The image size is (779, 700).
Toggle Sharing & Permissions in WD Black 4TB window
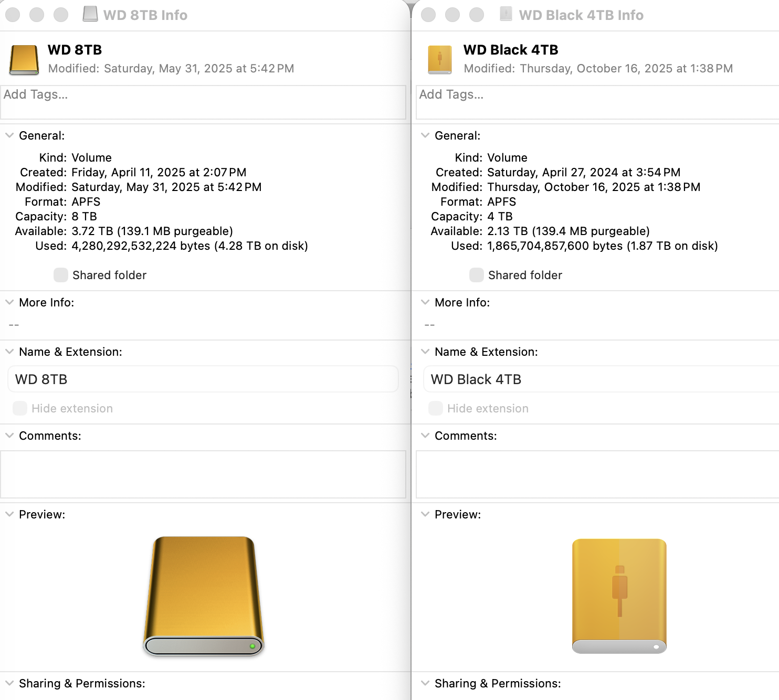coord(425,683)
